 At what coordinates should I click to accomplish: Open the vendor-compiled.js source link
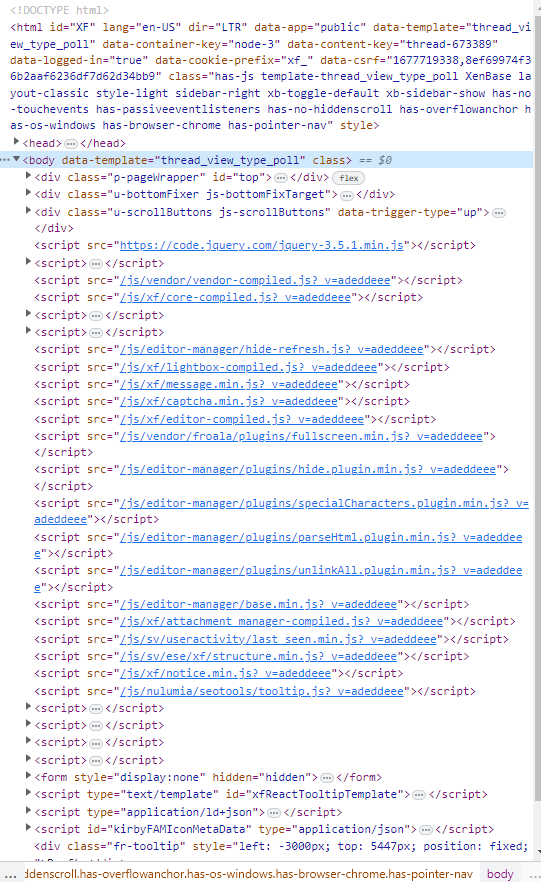point(255,280)
